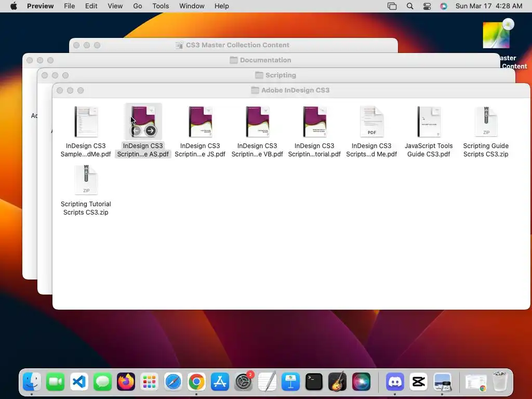Select JavaScript Tools Guide CS3.pdf icon
The image size is (532, 399).
tap(429, 122)
